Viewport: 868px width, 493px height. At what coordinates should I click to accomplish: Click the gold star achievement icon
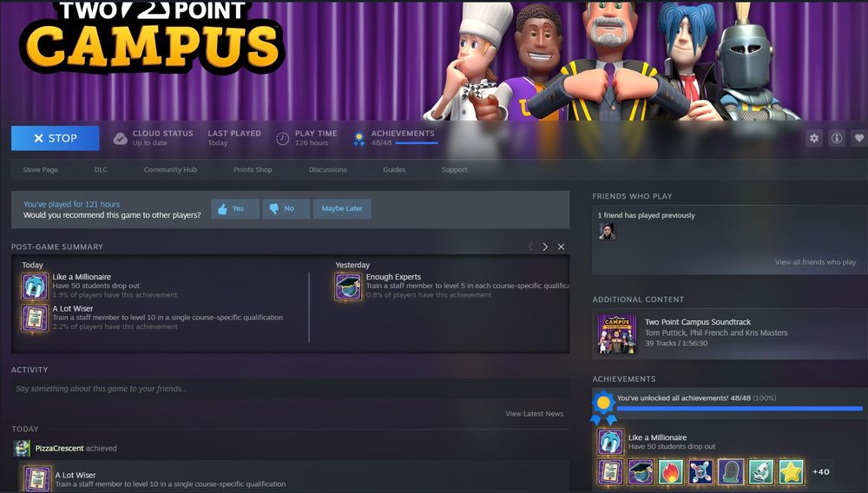coord(791,472)
